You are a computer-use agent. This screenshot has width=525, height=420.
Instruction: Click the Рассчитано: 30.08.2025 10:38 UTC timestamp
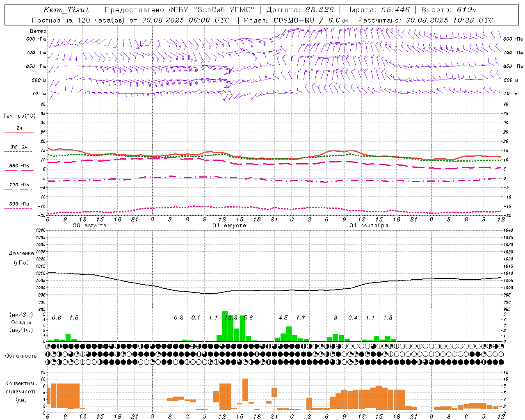[426, 20]
